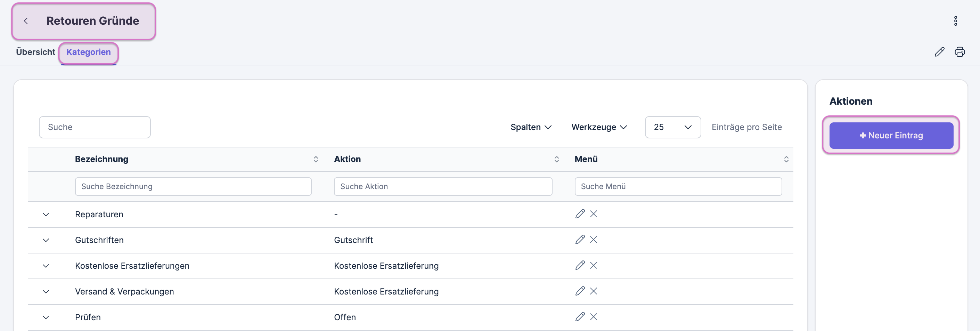This screenshot has height=331, width=980.
Task: Expand the Gutschriften row details
Action: [x=46, y=240]
